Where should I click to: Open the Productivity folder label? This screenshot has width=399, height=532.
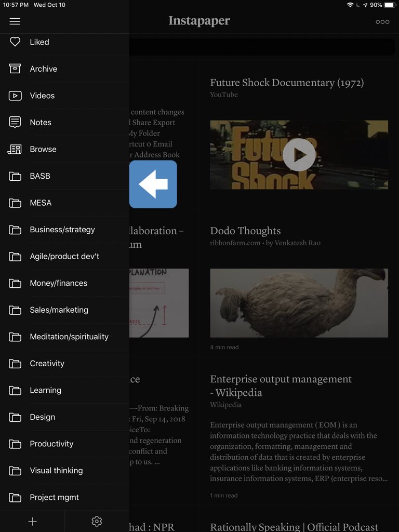pyautogui.click(x=51, y=444)
